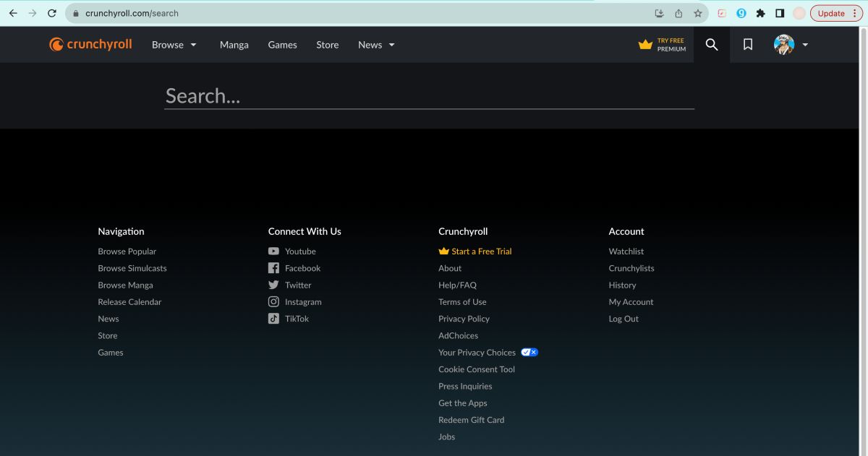The image size is (868, 456).
Task: Toggle the Your Privacy Choices switch icon
Action: (x=529, y=353)
